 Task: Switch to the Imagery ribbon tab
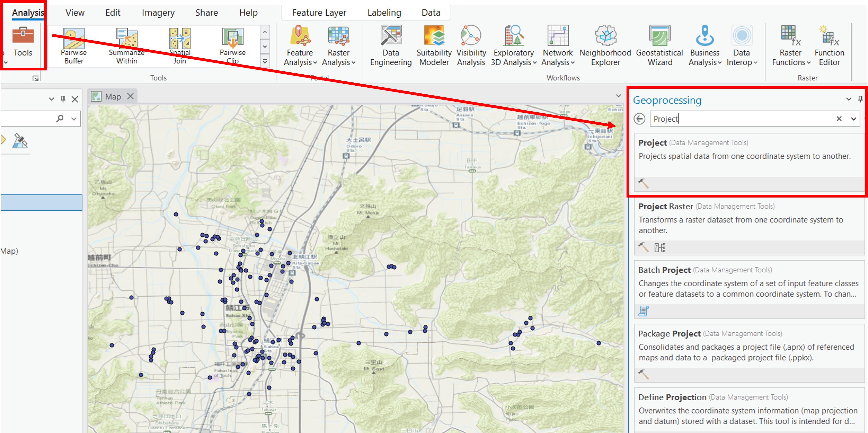click(x=158, y=12)
